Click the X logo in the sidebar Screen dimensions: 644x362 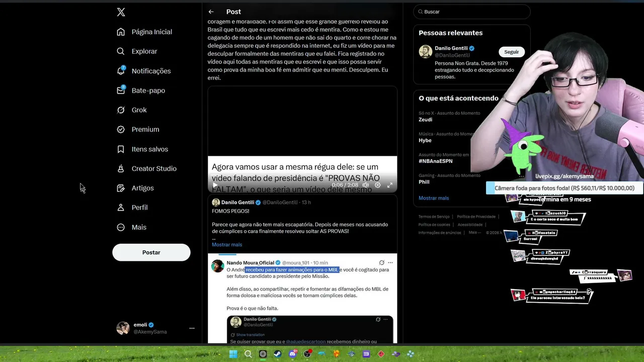(x=121, y=12)
